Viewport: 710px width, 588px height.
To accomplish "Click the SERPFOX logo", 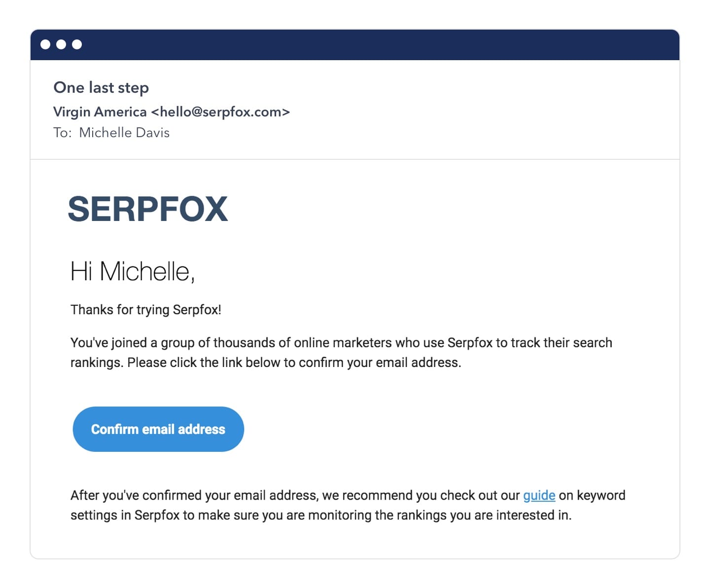I will point(147,209).
